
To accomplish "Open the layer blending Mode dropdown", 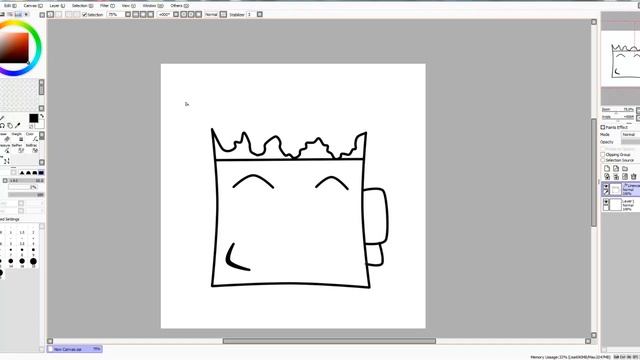I will pyautogui.click(x=630, y=134).
